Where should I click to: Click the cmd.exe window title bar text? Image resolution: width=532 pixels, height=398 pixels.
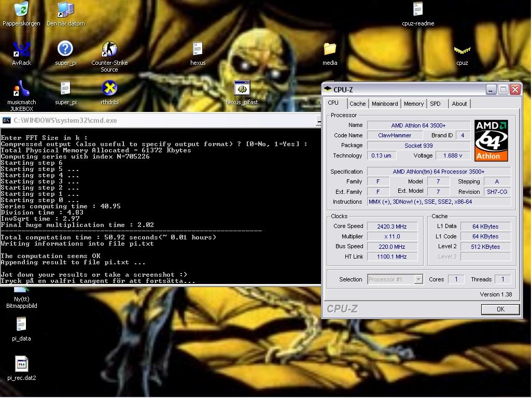pyautogui.click(x=65, y=120)
